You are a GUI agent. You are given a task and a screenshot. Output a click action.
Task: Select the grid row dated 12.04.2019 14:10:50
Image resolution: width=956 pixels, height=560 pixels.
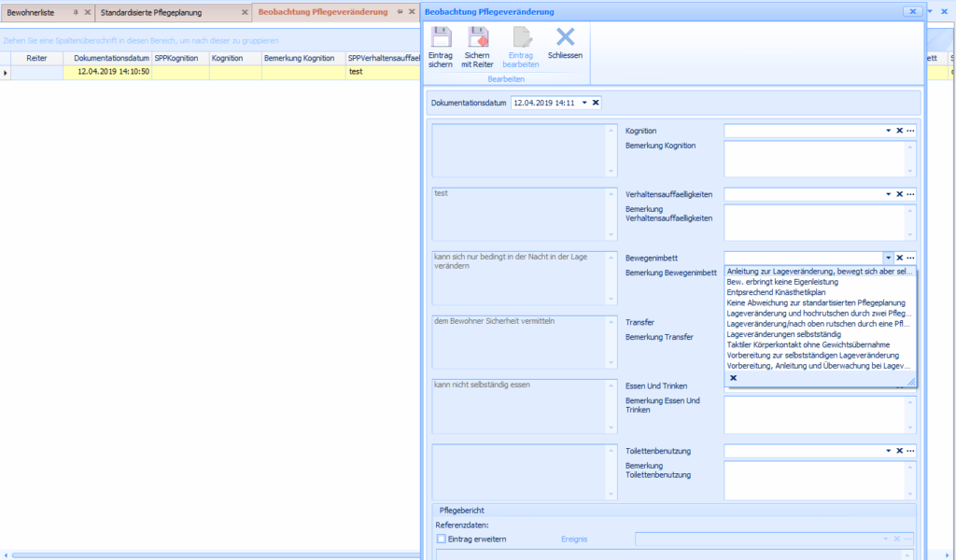[x=111, y=72]
